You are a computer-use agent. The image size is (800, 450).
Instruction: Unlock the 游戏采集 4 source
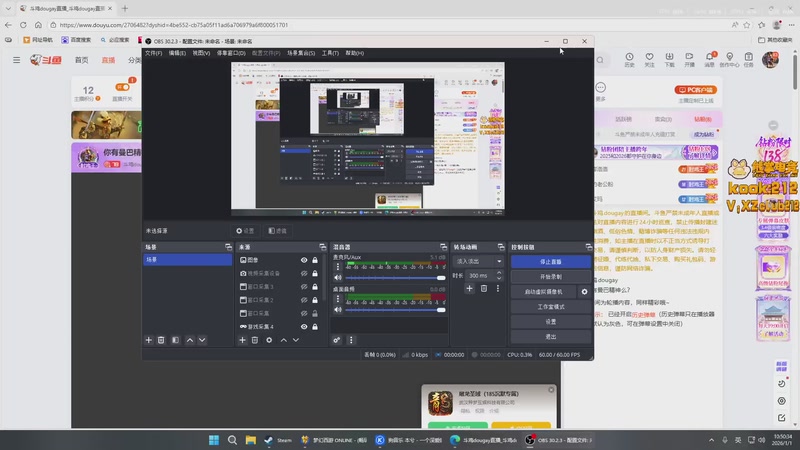point(315,327)
